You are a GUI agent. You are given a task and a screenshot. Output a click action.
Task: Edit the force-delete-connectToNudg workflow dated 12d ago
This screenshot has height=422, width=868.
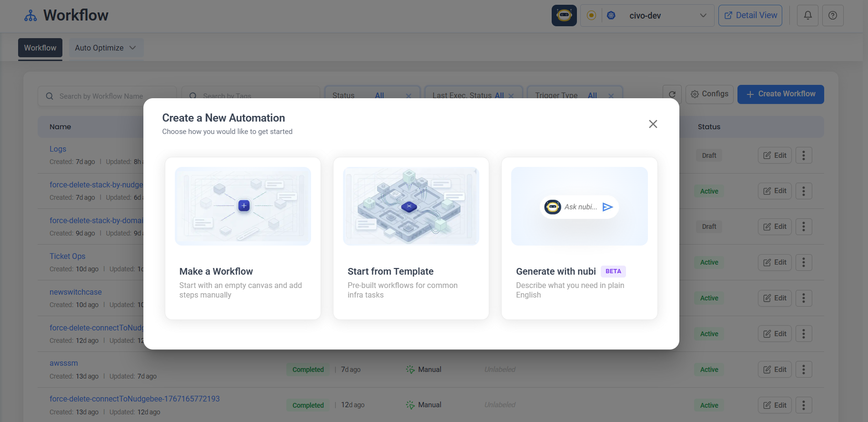coord(775,334)
